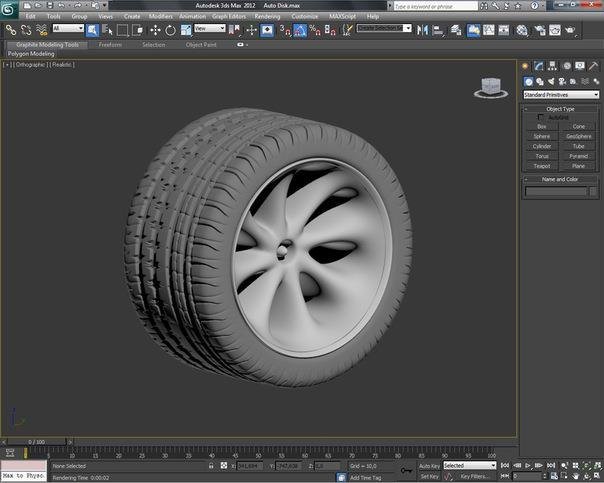604x483 pixels.
Task: Choose the Select Object tool
Action: pyautogui.click(x=92, y=30)
